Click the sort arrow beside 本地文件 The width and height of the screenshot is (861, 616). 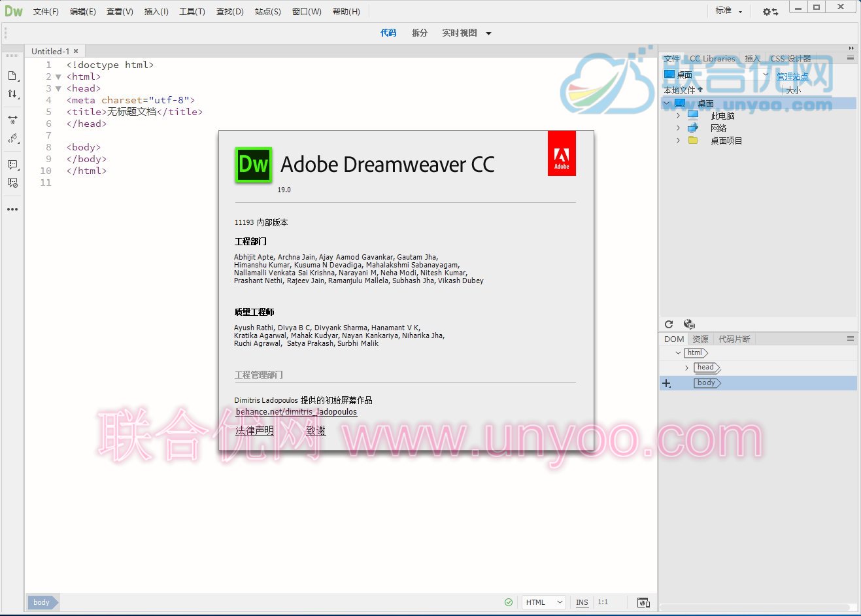point(700,90)
